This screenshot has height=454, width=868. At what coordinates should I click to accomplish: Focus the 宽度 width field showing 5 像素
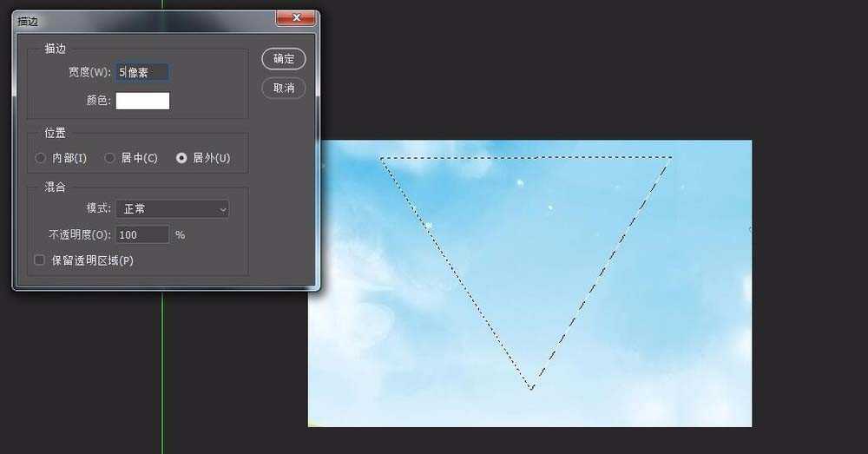(142, 72)
